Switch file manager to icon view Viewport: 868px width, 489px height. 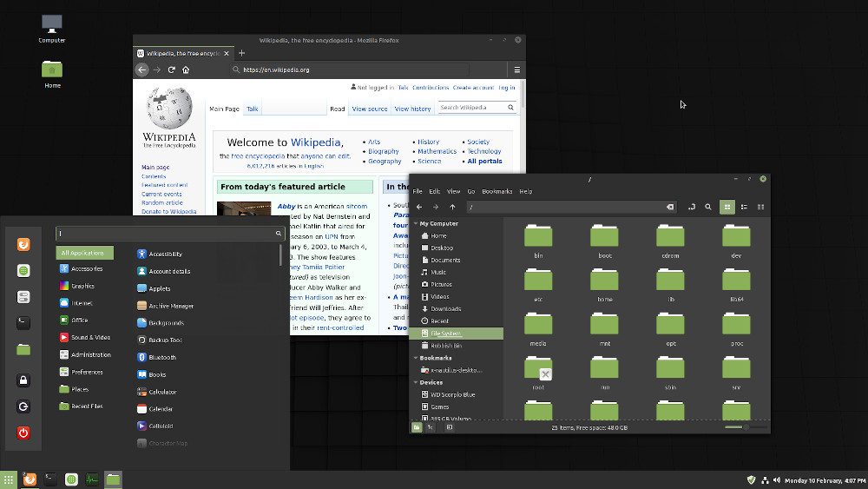click(727, 207)
